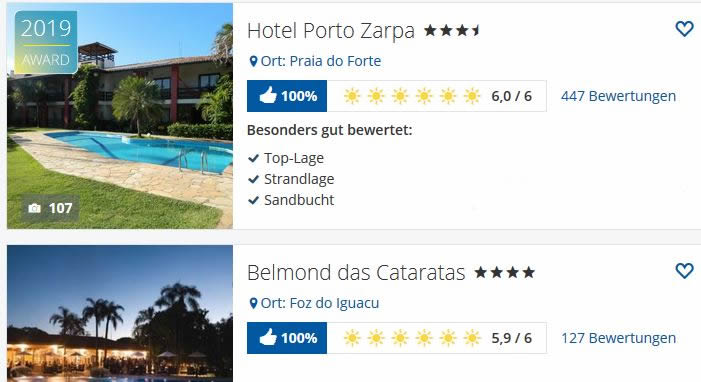Open the Belmond das Cataratas title
This screenshot has height=382, width=701.
[356, 272]
